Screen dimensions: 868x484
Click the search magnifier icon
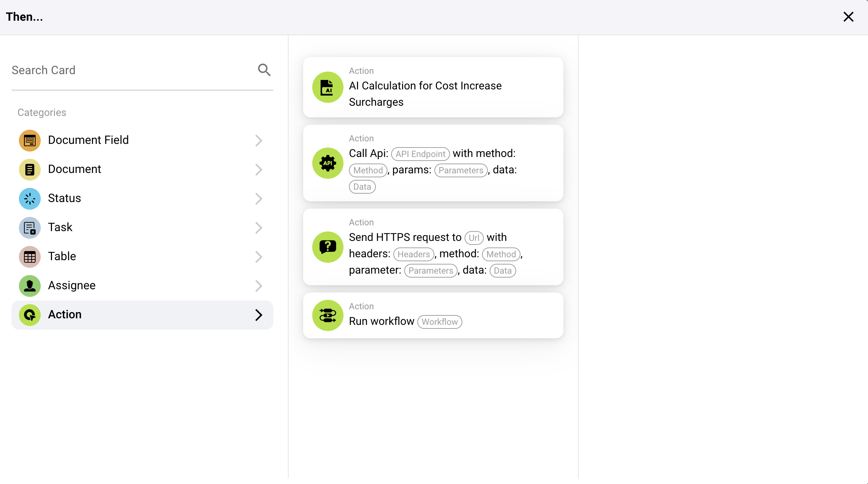tap(264, 70)
